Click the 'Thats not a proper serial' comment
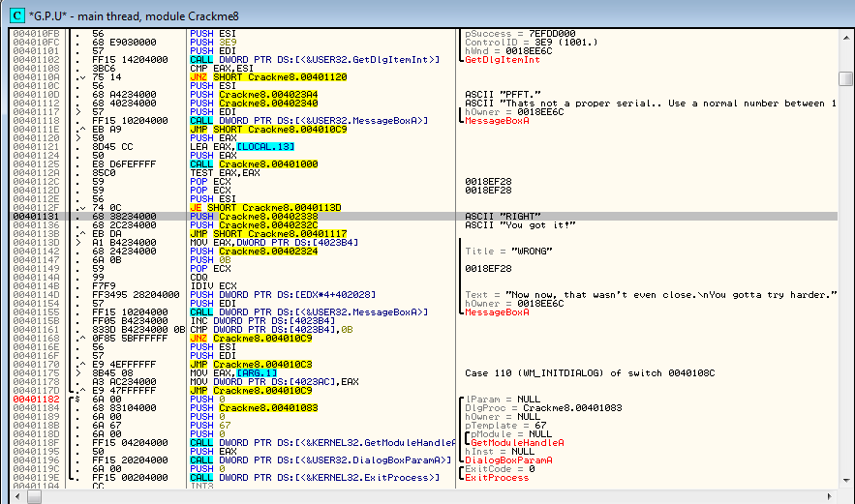The image size is (855, 504). click(651, 104)
